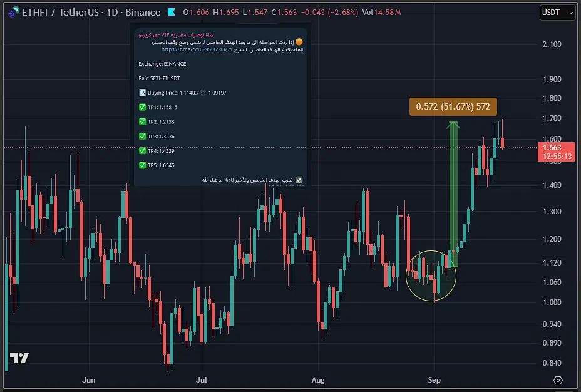Click the Jul label on time axis

(x=202, y=379)
